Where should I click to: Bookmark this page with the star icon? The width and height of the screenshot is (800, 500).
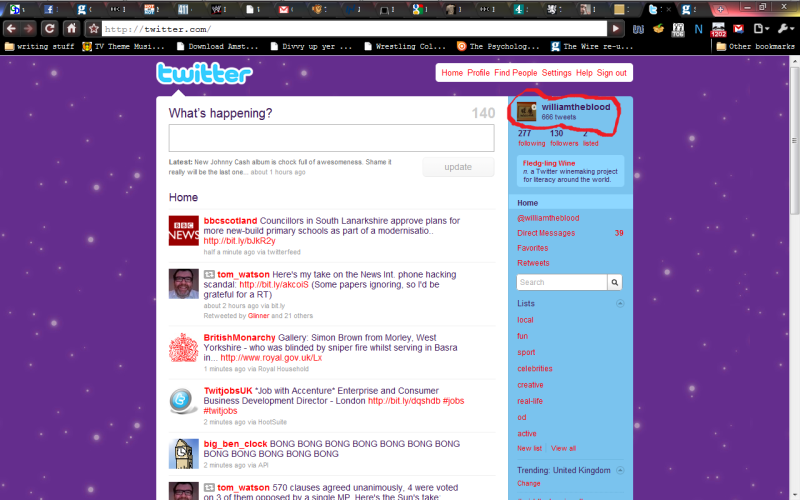coord(93,29)
